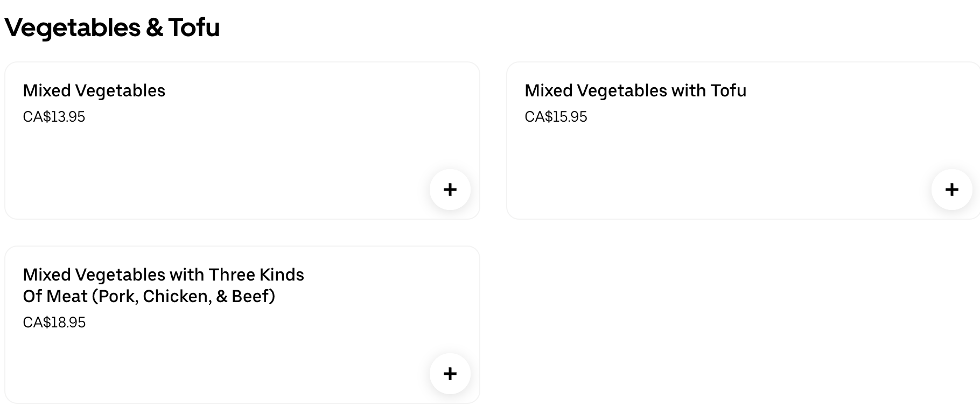The width and height of the screenshot is (980, 406).
Task: Click "Tofu" in the Mixed Vegetables with Tofu title
Action: (728, 90)
